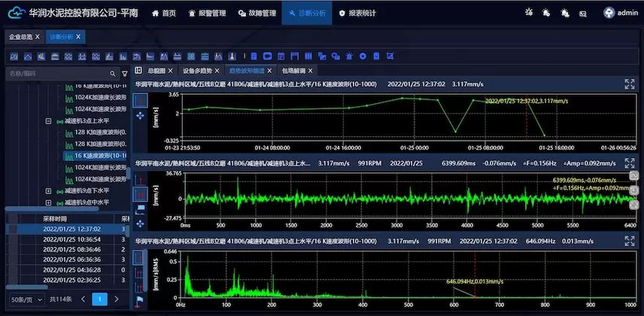Go to the next page of samples

[116, 299]
